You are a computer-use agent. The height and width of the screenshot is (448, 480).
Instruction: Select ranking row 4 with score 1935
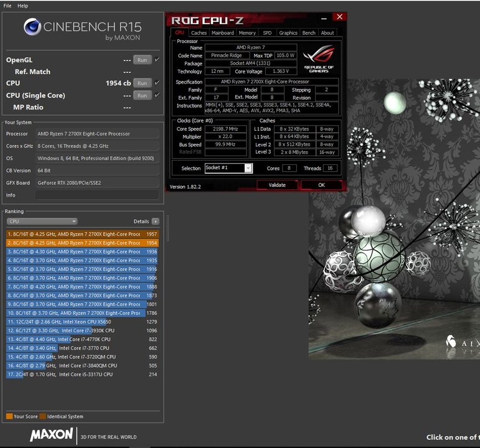coord(82,261)
